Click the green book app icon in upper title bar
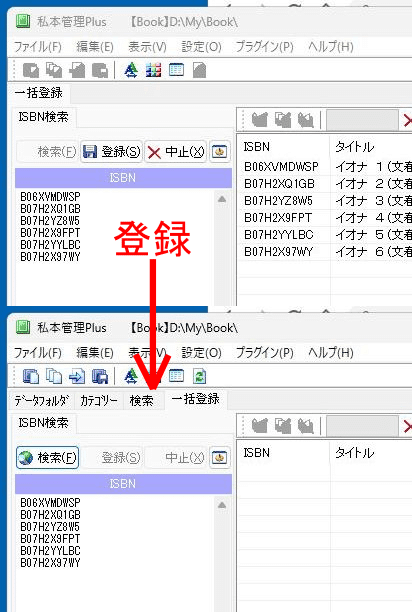This screenshot has width=412, height=612. 23,21
